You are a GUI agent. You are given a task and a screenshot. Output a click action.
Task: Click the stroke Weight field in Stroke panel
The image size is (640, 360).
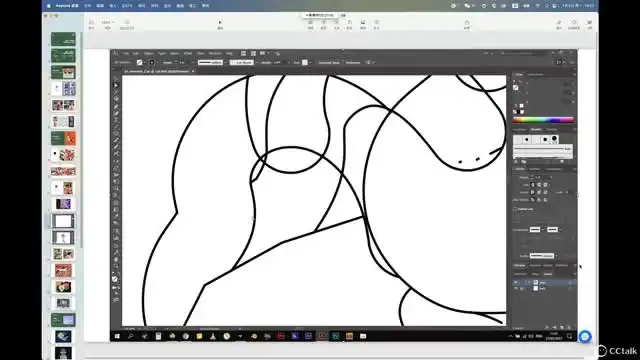pos(543,178)
